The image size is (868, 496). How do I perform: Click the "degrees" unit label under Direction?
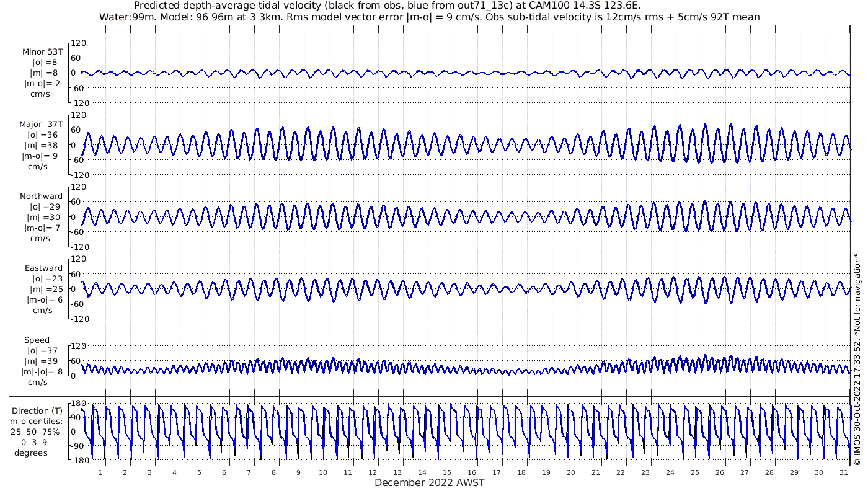point(31,453)
